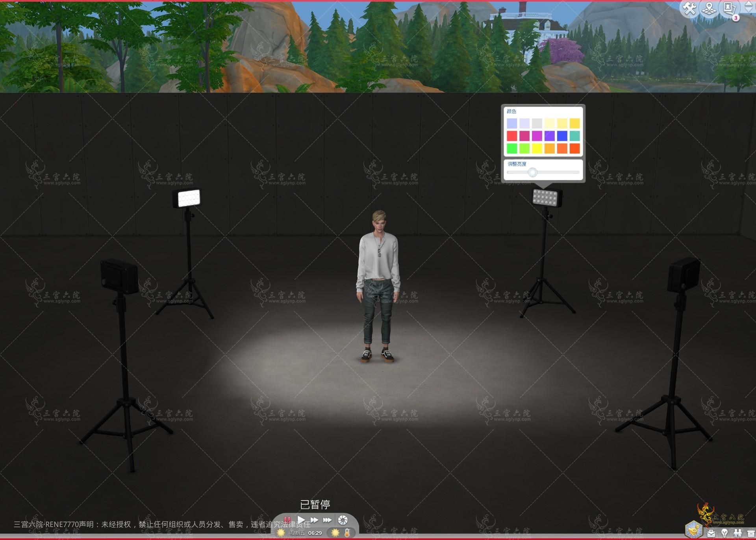Screen dimensions: 756x540
Task: Click the Sim standing in the spotlight
Action: click(x=378, y=286)
